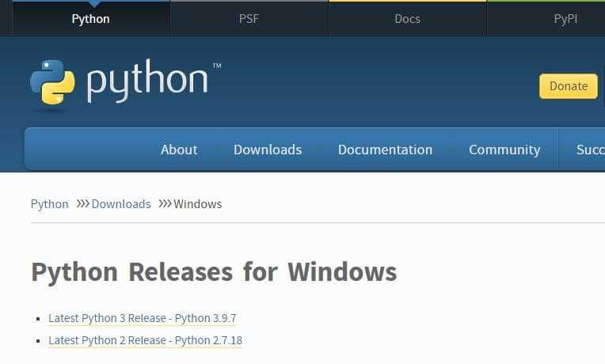This screenshot has height=364, width=605.
Task: Click the Windows breadcrumb entry
Action: (x=197, y=204)
